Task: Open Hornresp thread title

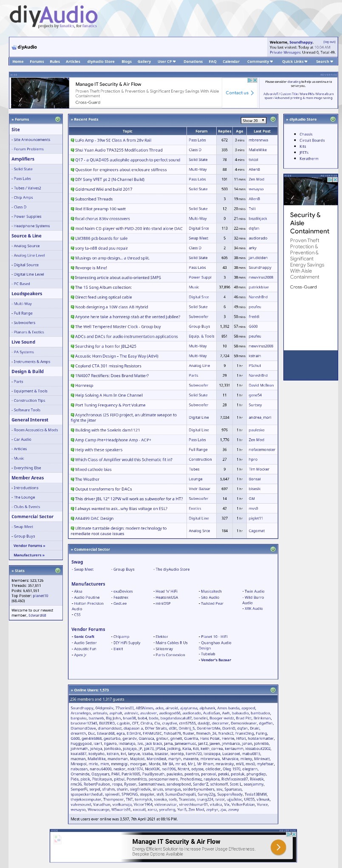Action: coord(84,385)
